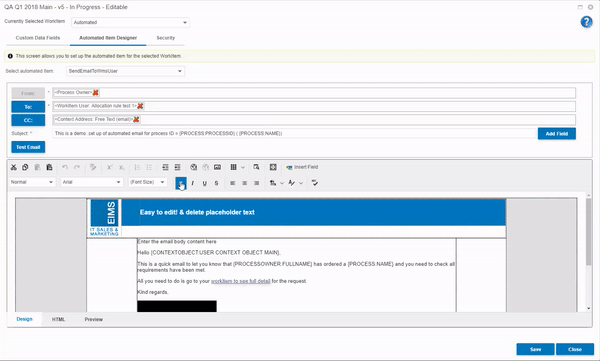Click the Indent icon

[177, 167]
